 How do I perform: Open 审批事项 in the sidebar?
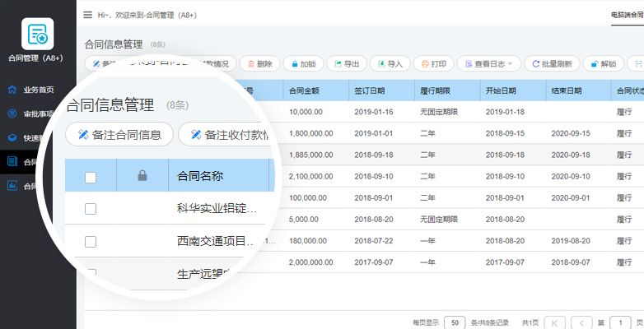(x=38, y=114)
